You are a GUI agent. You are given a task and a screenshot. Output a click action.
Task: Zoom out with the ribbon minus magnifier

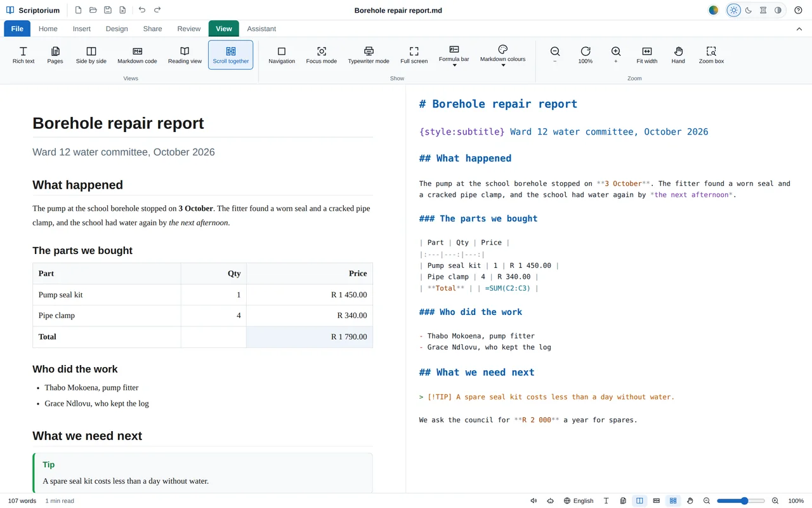point(555,55)
